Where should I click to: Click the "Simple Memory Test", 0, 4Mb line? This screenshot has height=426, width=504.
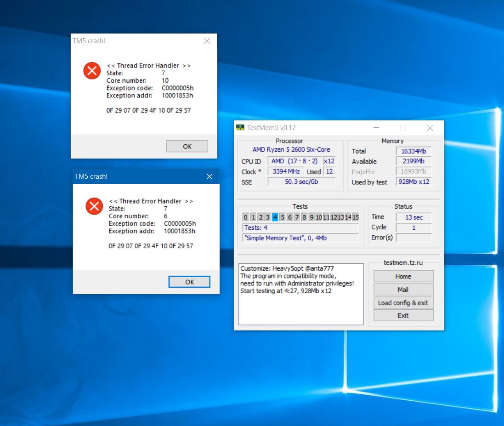pyautogui.click(x=300, y=238)
